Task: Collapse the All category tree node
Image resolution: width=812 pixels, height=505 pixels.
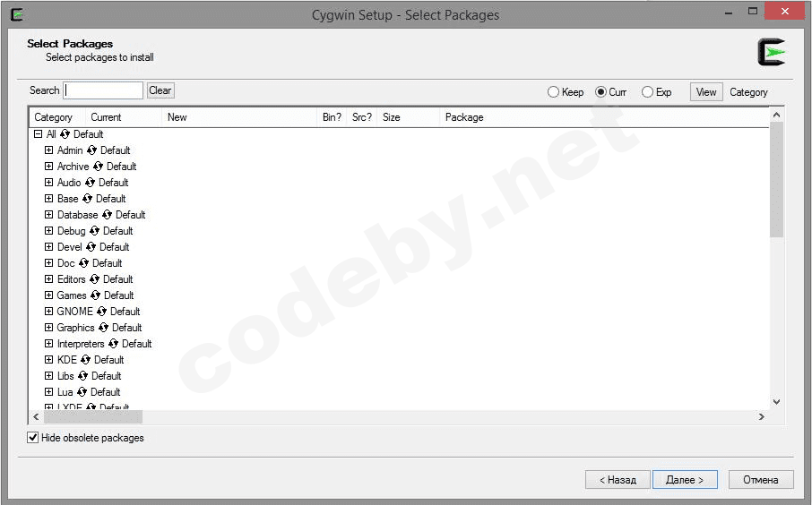Action: pyautogui.click(x=38, y=134)
